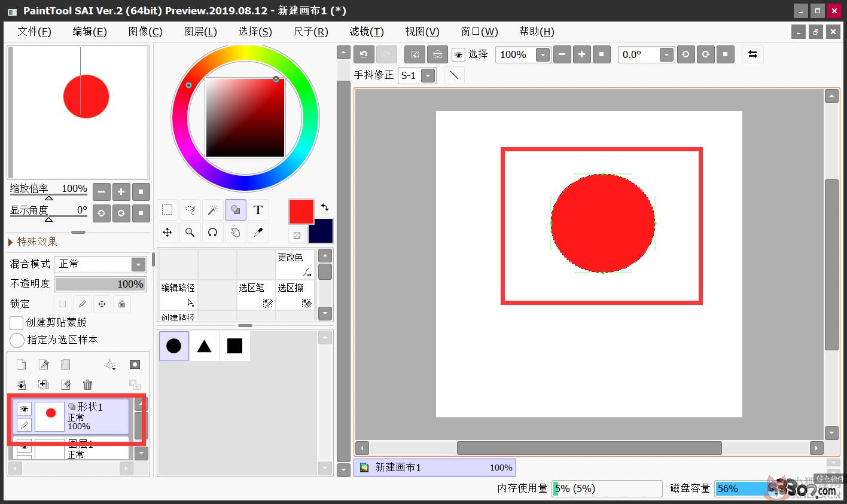The height and width of the screenshot is (504, 847).
Task: Create a new linework layer
Action: [x=44, y=365]
